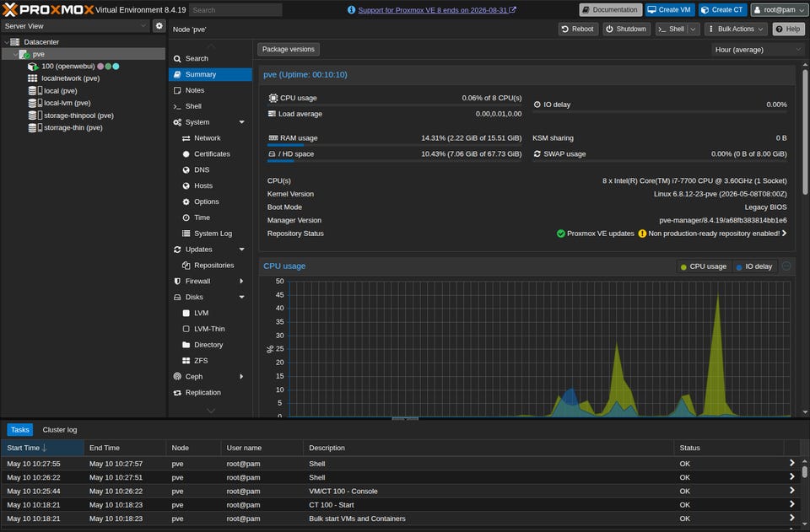Open node Shell from toolbar
The width and height of the screenshot is (810, 532).
pyautogui.click(x=671, y=29)
